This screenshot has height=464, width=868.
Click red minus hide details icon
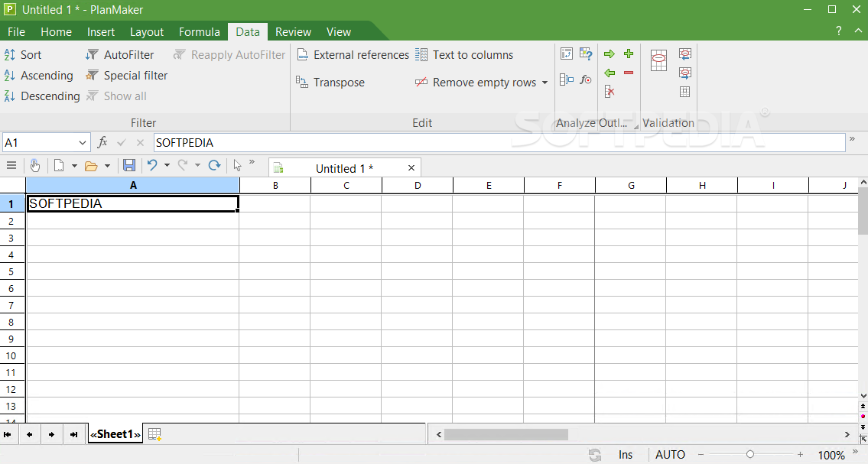pos(629,73)
